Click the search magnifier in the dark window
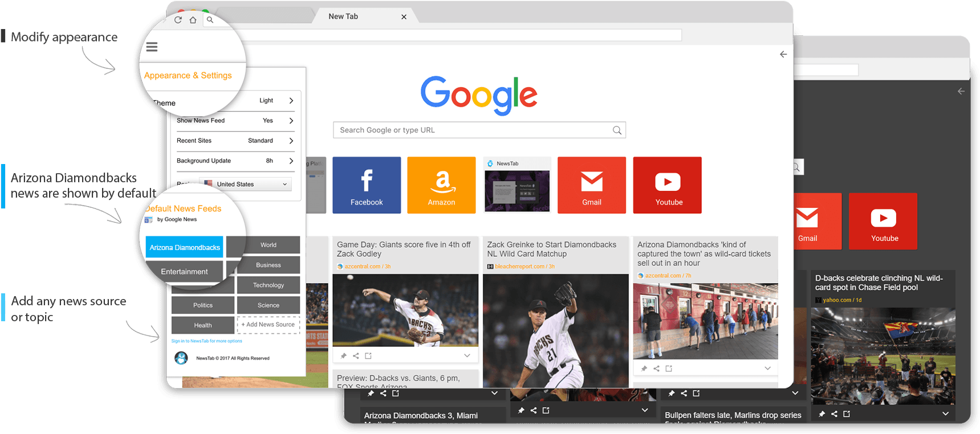Screen dimensions: 980x434 click(796, 167)
